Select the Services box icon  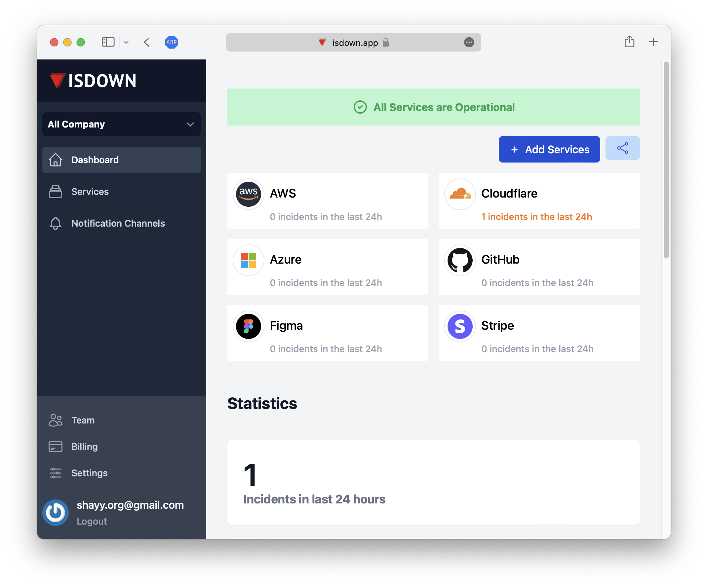coord(55,191)
